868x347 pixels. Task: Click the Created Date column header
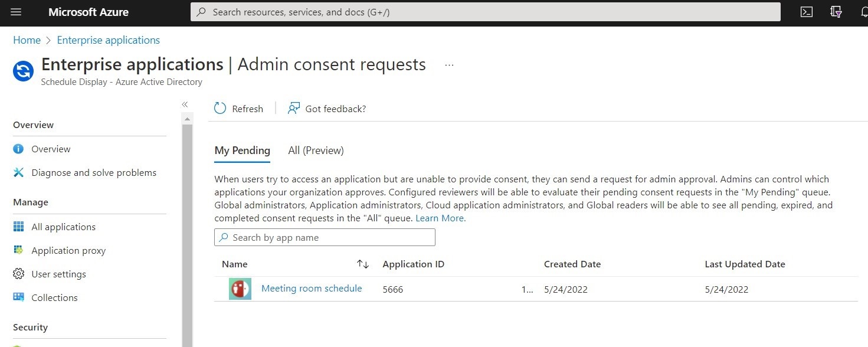tap(572, 264)
